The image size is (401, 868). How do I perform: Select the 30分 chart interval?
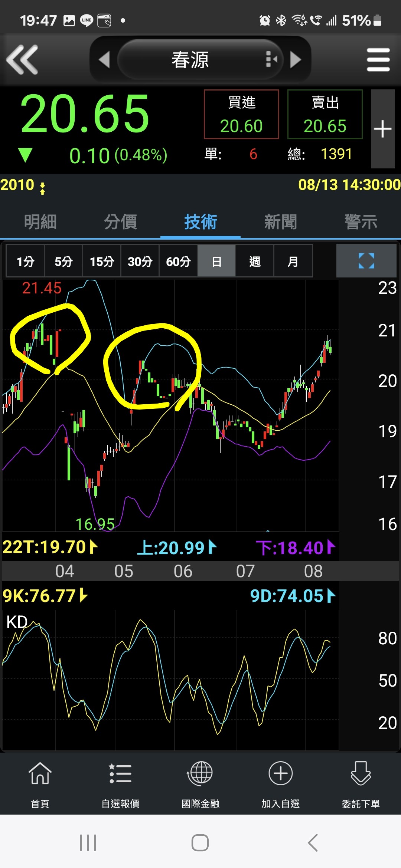140,261
